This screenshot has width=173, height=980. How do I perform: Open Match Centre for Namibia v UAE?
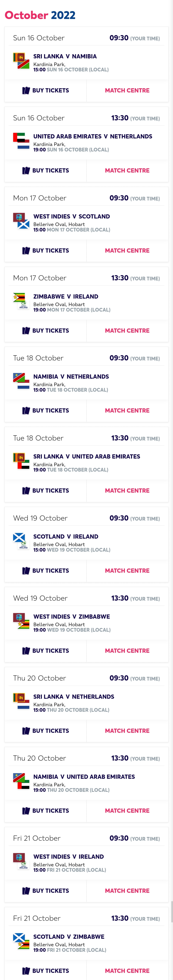(x=127, y=811)
